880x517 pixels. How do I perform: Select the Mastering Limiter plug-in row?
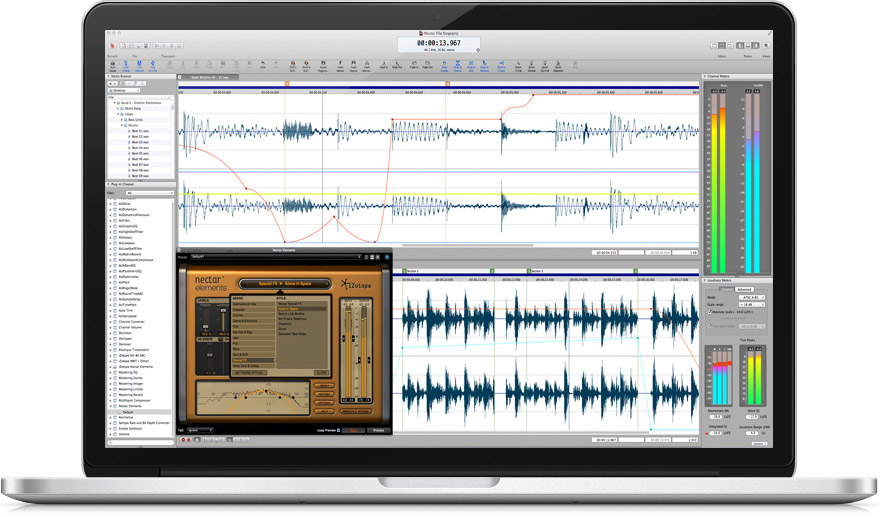click(x=139, y=389)
